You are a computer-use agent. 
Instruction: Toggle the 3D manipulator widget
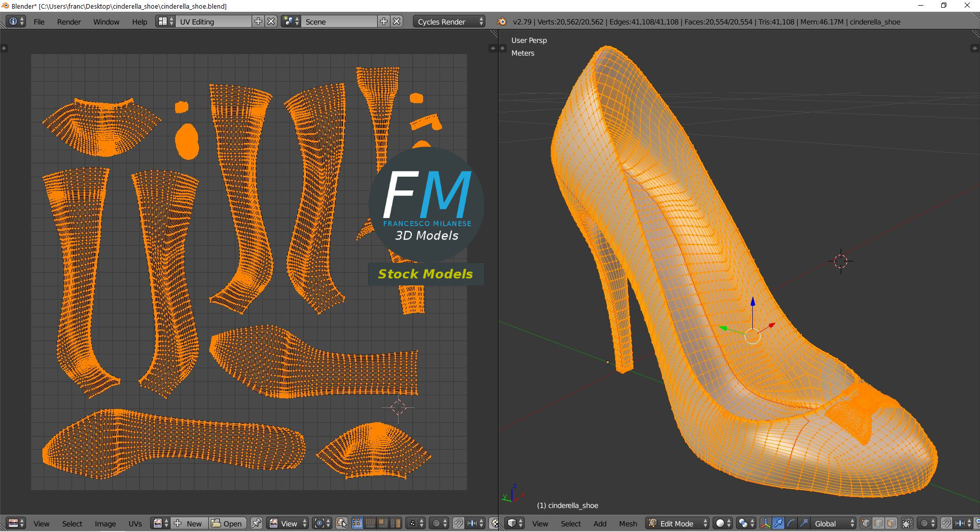click(x=765, y=523)
